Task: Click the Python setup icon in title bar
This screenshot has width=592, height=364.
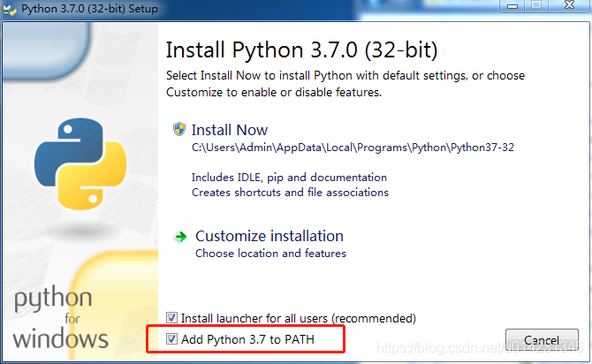Action: 10,9
